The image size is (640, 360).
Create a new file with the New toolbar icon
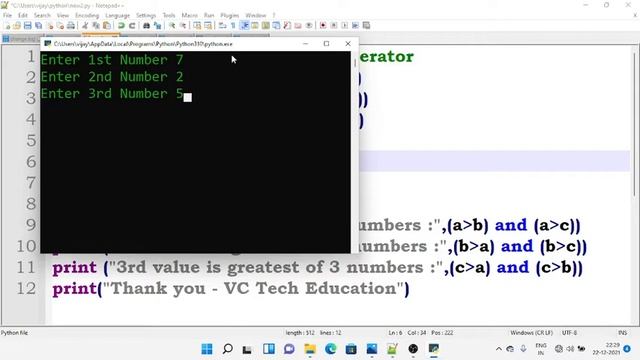tap(7, 26)
